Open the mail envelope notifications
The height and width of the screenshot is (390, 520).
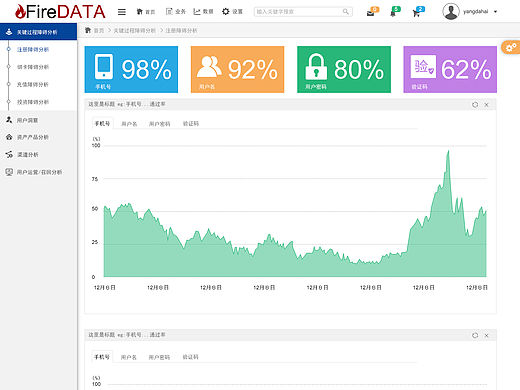click(x=372, y=12)
